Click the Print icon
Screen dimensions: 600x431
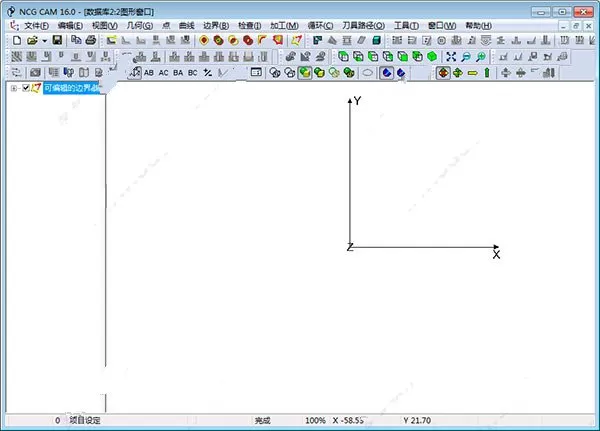[x=91, y=40]
